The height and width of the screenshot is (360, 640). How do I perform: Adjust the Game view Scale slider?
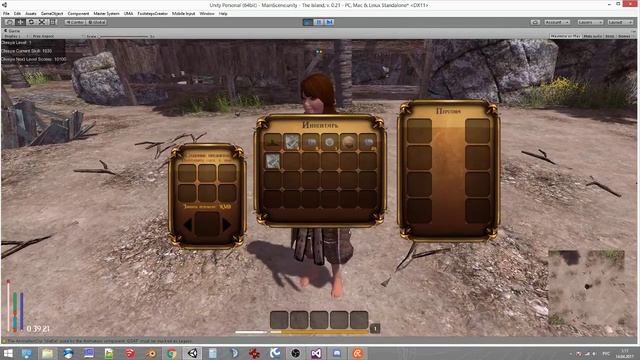pyautogui.click(x=124, y=36)
